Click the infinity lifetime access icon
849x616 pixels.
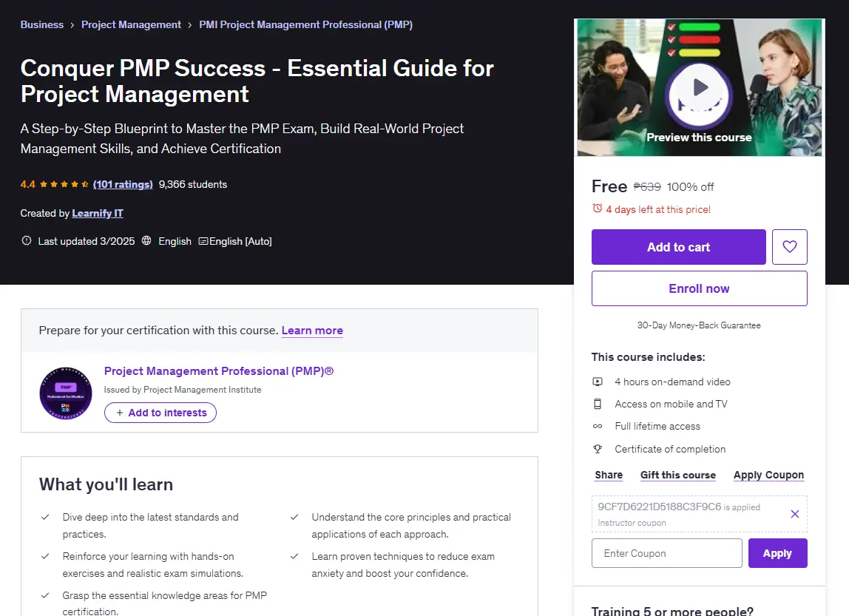click(x=598, y=426)
